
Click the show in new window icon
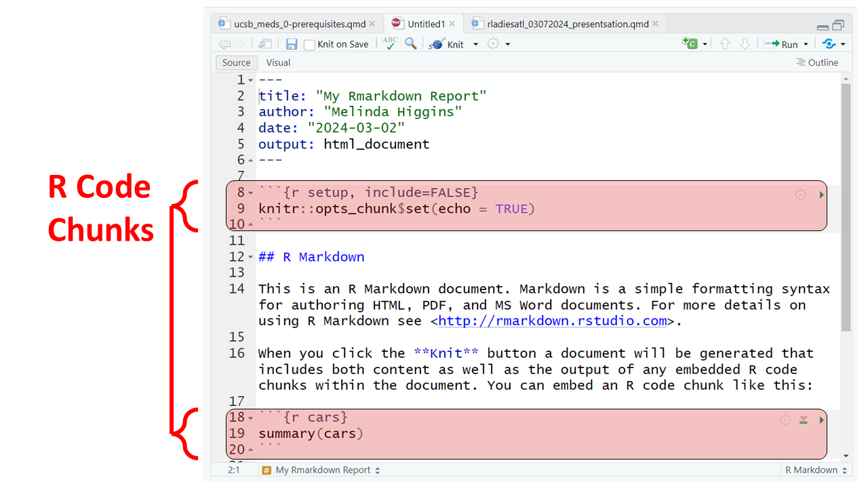(x=265, y=44)
